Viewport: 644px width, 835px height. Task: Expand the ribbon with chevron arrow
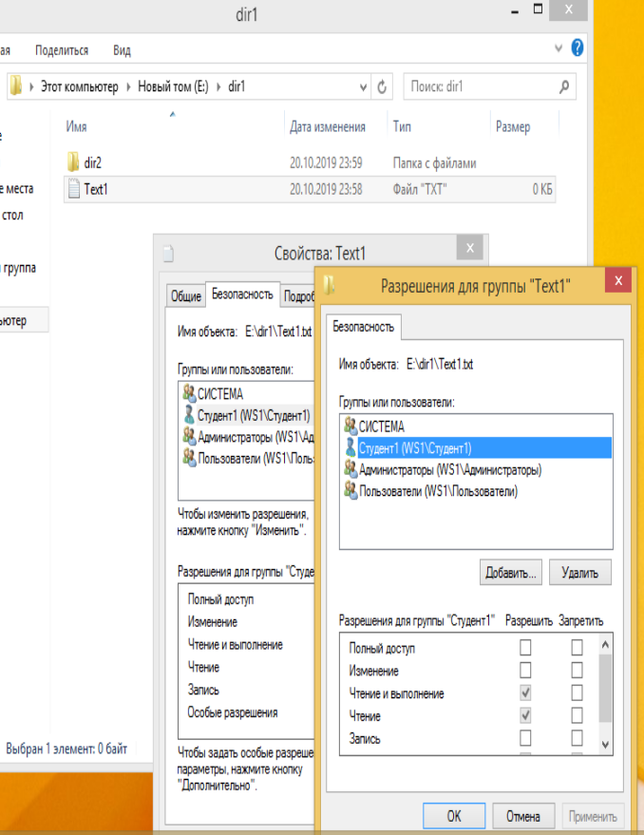coord(559,47)
